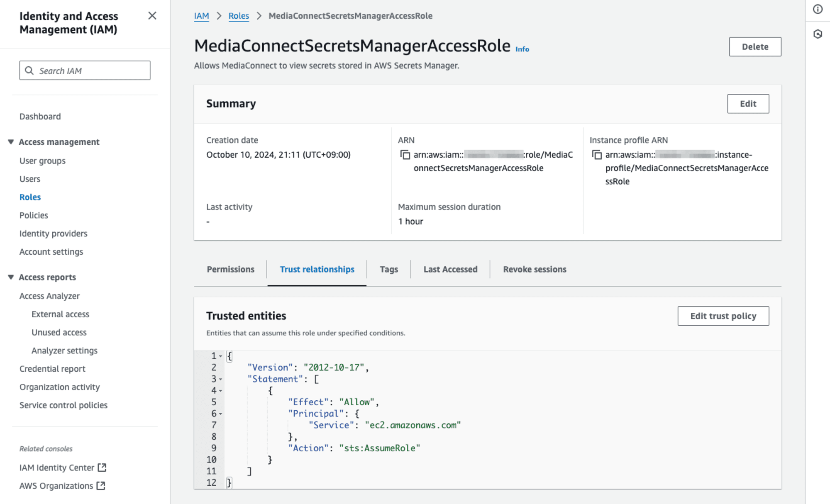
Task: Click Edit trust policy button
Action: click(x=723, y=316)
